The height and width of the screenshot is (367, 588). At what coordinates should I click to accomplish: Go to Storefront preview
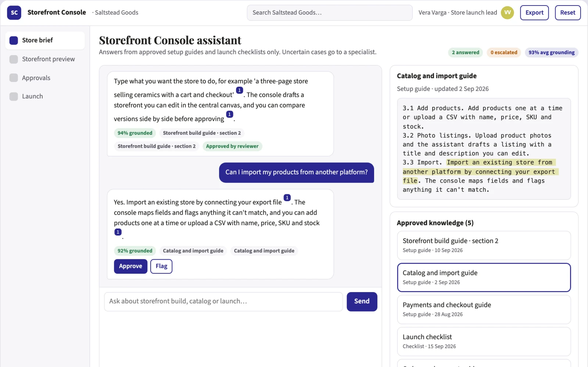tap(45, 59)
